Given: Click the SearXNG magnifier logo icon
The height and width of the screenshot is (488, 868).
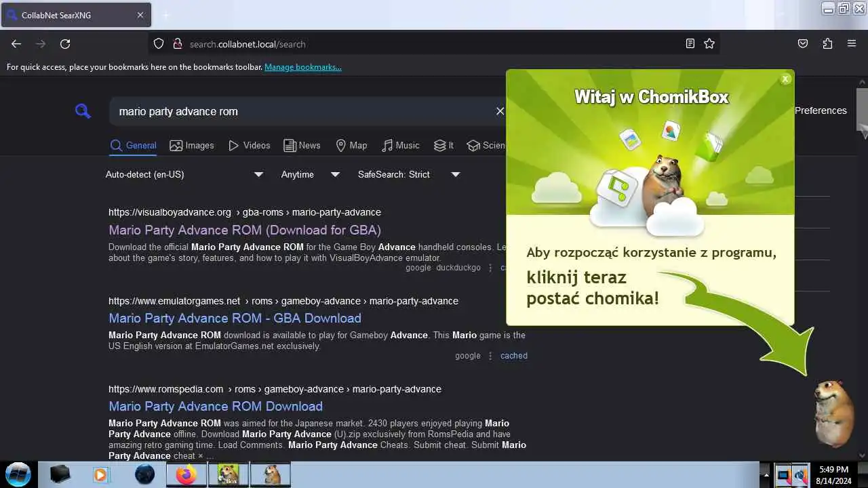Looking at the screenshot, I should tap(83, 111).
